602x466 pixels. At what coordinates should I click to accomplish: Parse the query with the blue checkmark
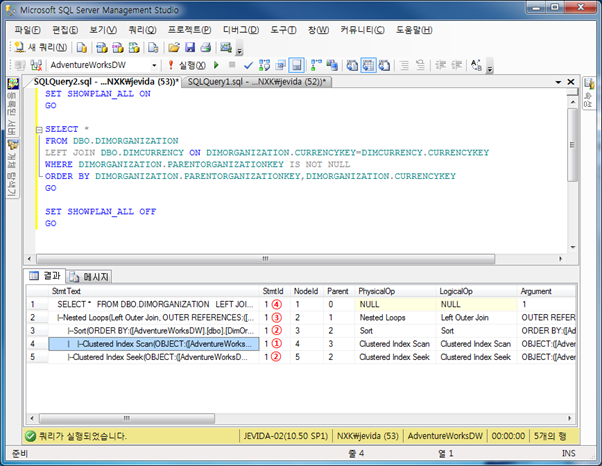coord(248,65)
